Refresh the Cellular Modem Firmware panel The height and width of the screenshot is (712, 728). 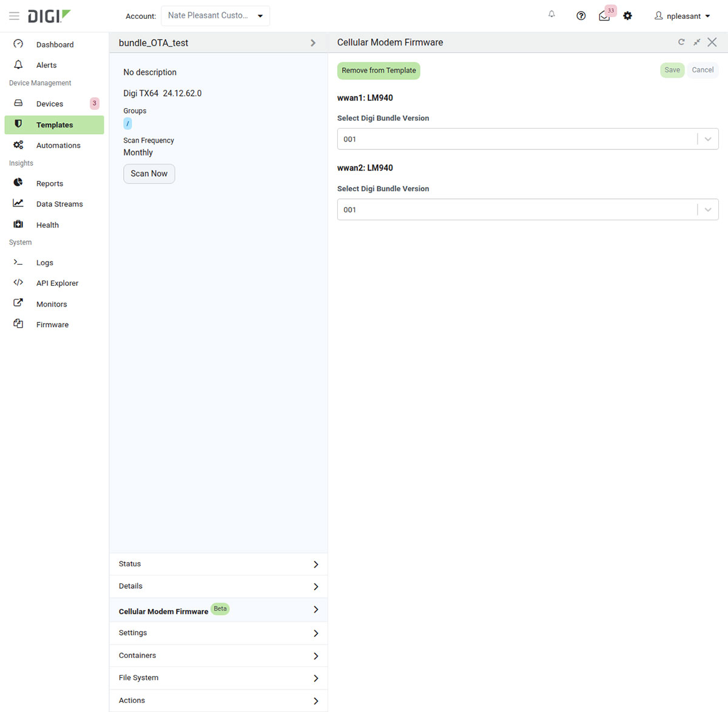pos(681,42)
